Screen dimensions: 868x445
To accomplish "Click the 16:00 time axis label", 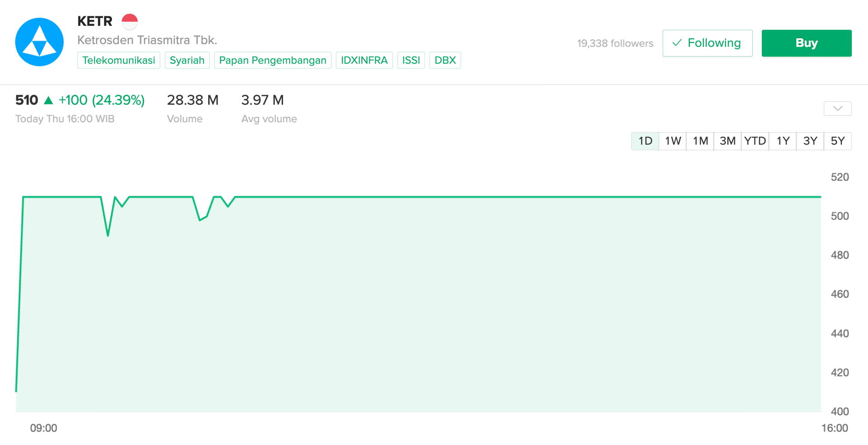I will (x=835, y=428).
